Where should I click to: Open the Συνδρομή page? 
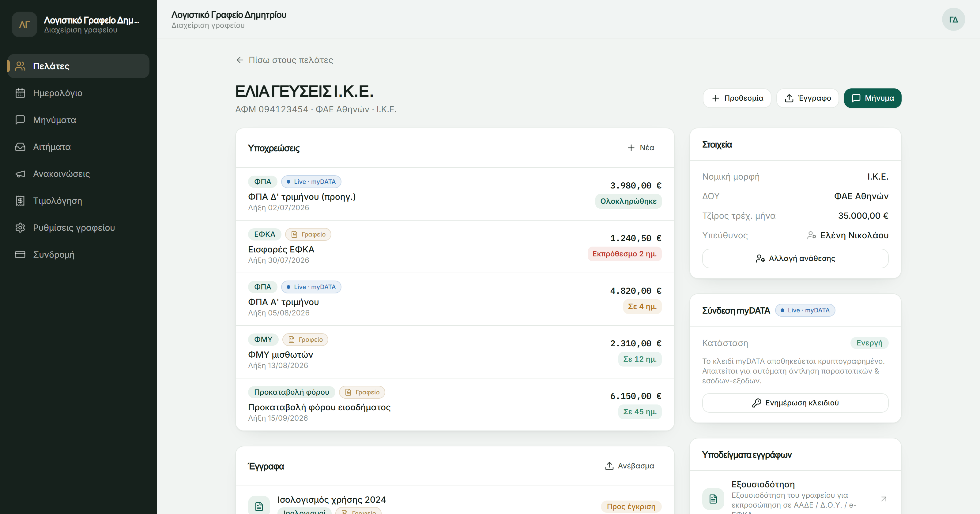coord(78,255)
